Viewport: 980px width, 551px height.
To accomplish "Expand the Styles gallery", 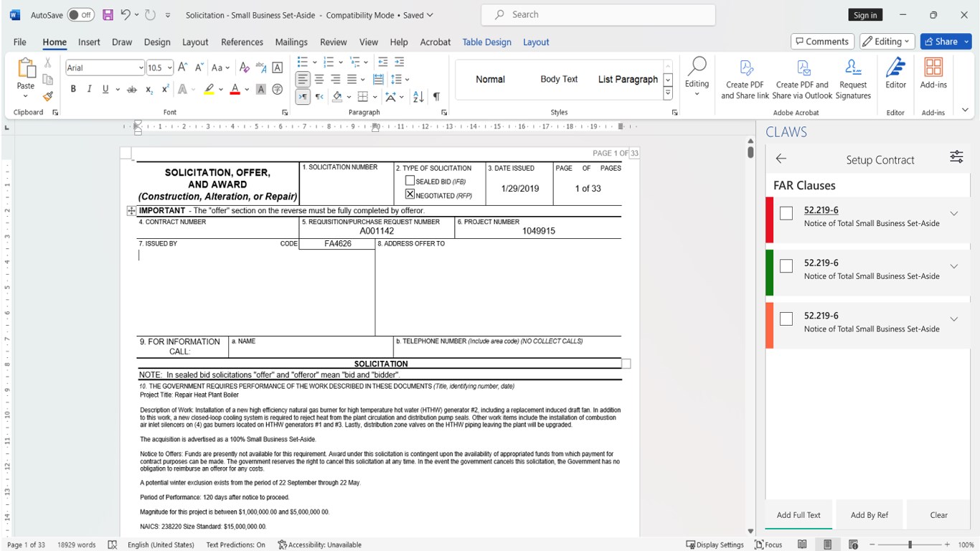I will 668,93.
